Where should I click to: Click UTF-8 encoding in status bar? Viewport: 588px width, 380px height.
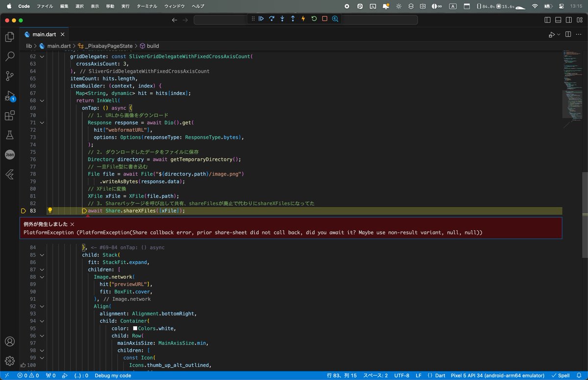[401, 376]
